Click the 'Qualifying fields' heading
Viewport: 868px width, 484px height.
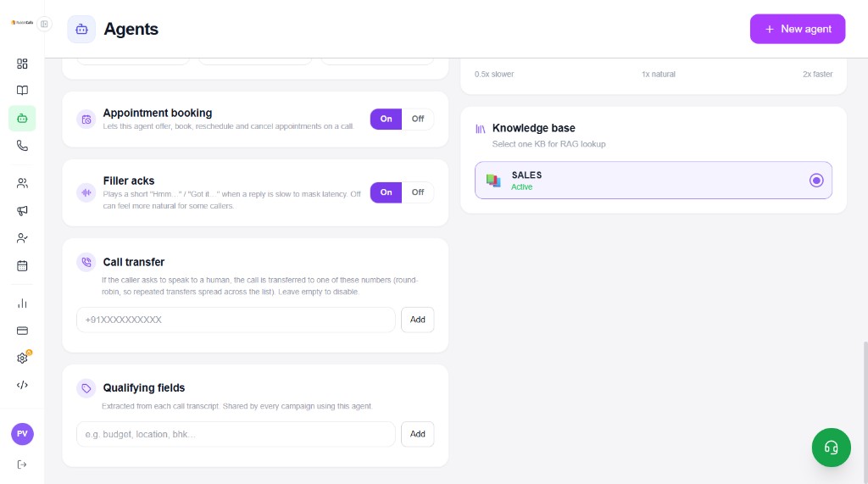click(144, 388)
